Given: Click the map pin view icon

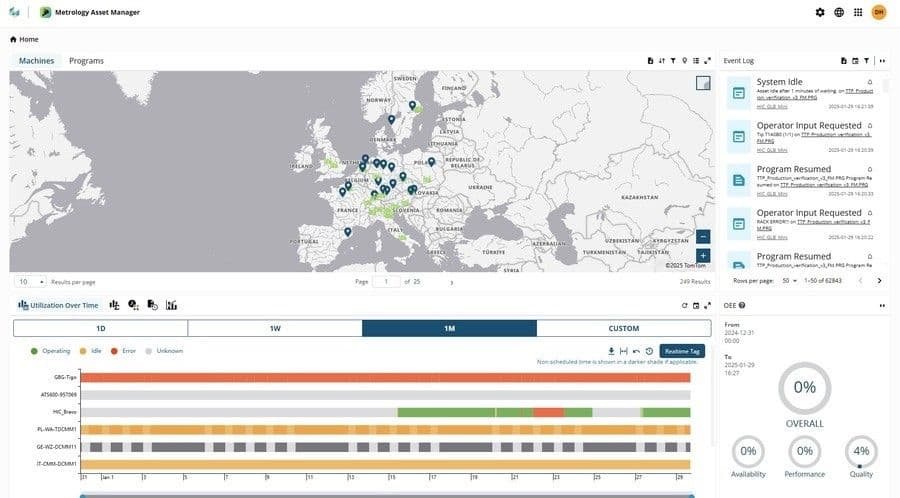Looking at the screenshot, I should (x=684, y=61).
